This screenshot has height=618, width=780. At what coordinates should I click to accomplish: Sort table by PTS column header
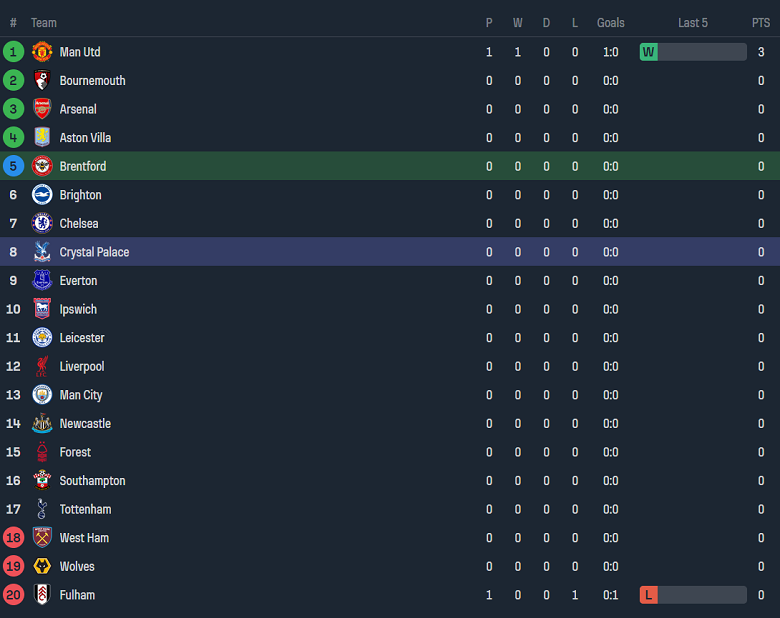[x=761, y=23]
